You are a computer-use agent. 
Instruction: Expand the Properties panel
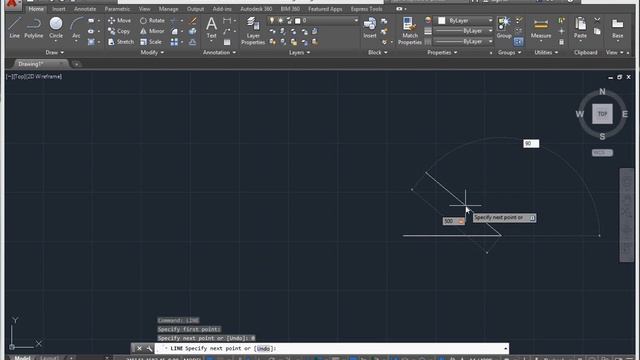click(x=442, y=52)
